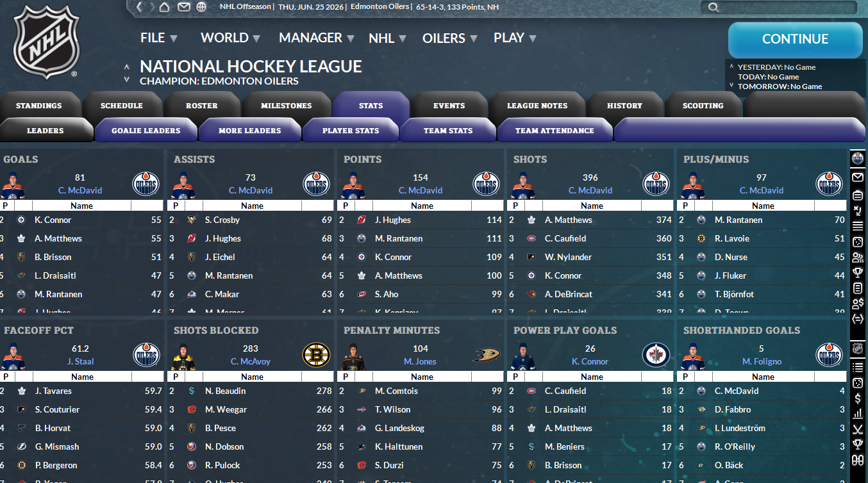This screenshot has width=868, height=483.
Task: Click the Oilers logo atop the right sidebar
Action: [x=858, y=158]
